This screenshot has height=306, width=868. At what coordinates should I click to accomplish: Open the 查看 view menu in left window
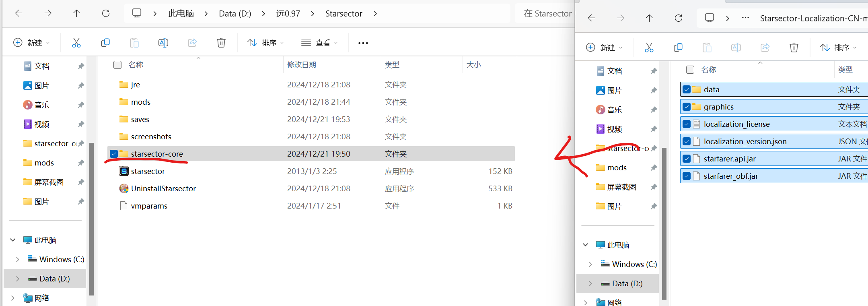(x=319, y=43)
